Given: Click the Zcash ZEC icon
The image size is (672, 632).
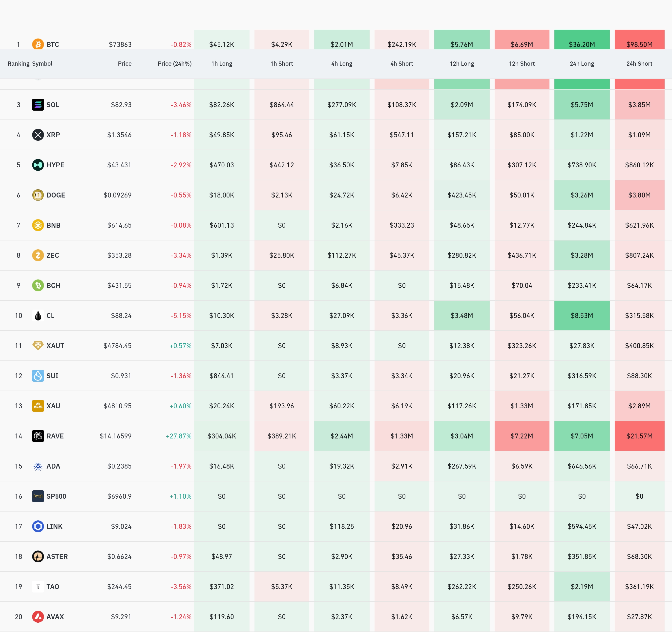Looking at the screenshot, I should (x=38, y=255).
